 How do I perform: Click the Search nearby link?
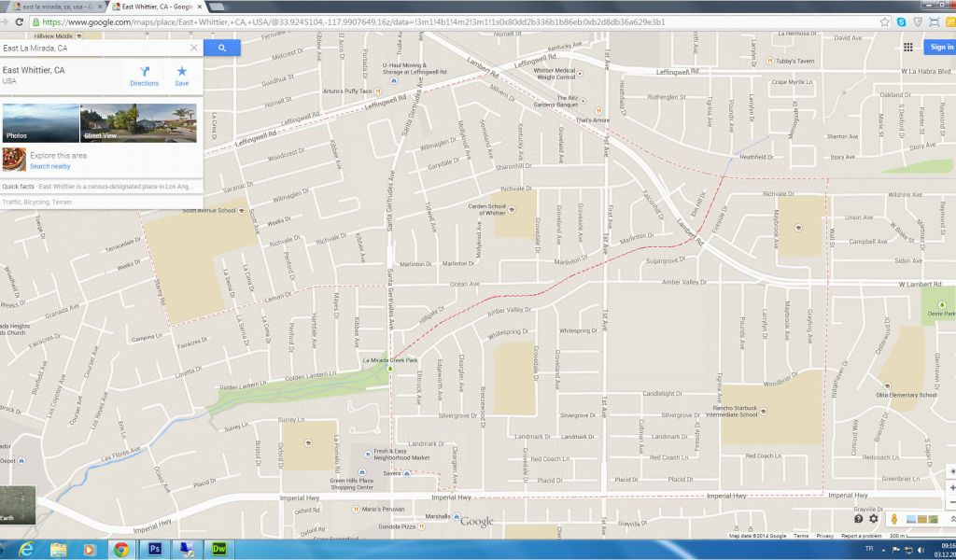50,166
